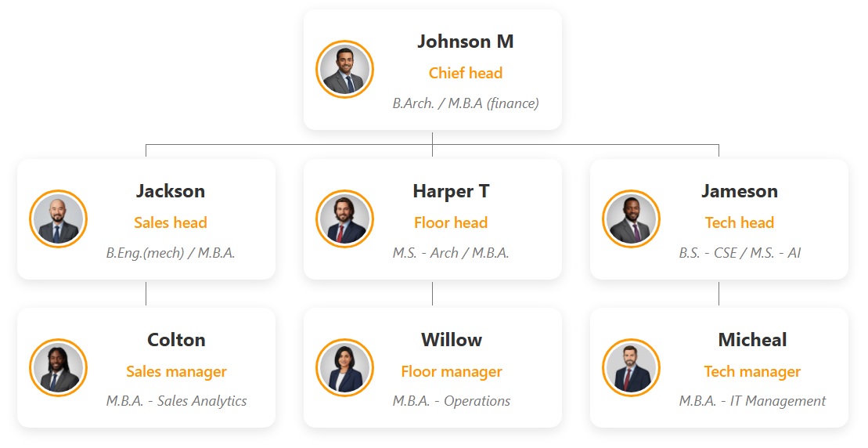Click the Sales head's avatar photo
868x448 pixels.
click(58, 219)
